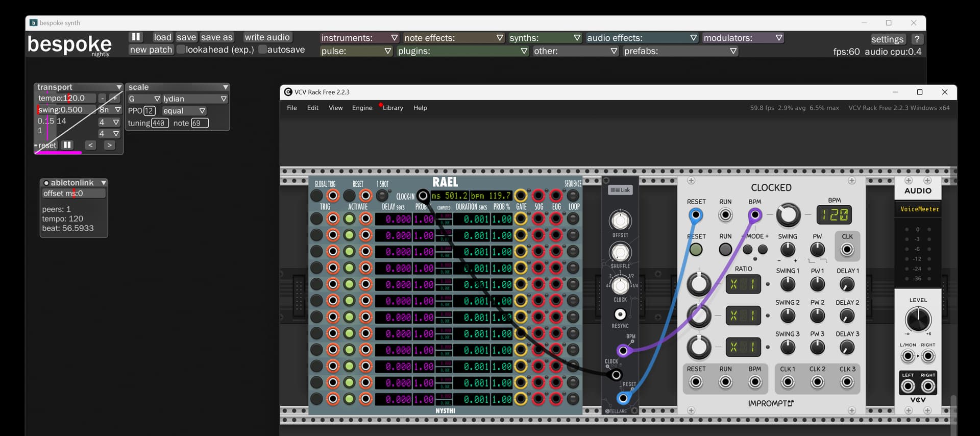
Task: Open the modulators dropdown
Action: pyautogui.click(x=743, y=38)
